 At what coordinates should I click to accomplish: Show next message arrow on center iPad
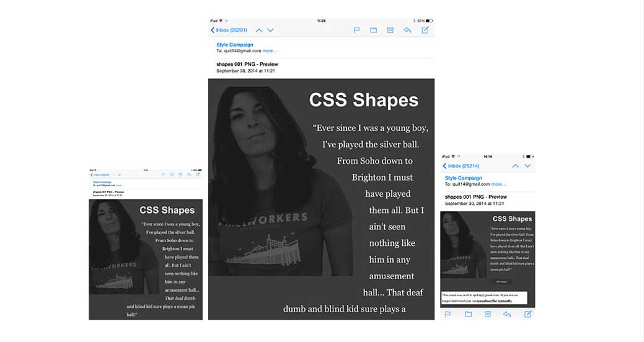(x=270, y=30)
